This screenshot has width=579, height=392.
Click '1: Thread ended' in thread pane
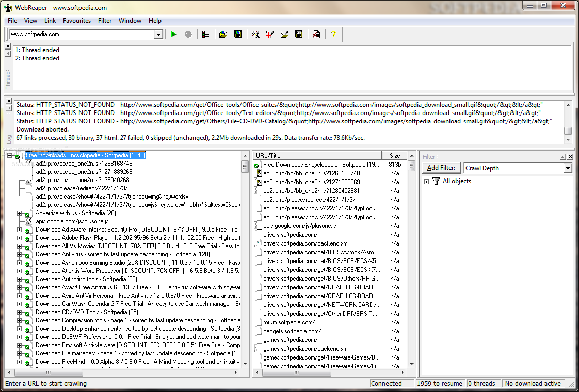coord(37,50)
